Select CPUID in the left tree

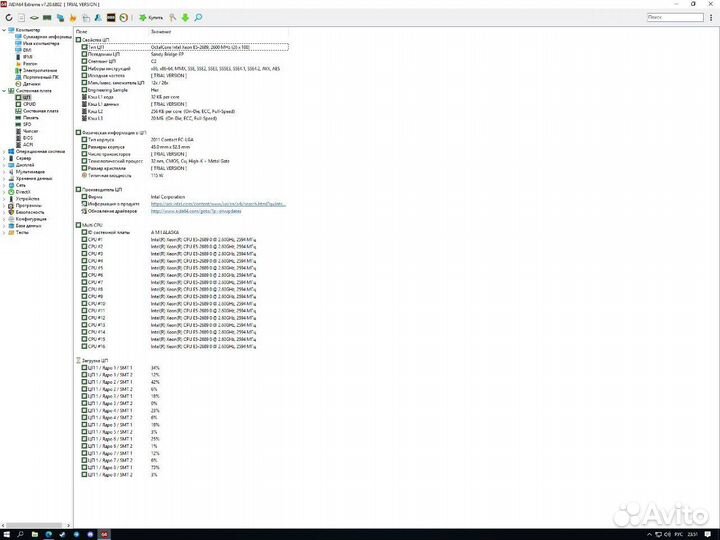[29, 103]
